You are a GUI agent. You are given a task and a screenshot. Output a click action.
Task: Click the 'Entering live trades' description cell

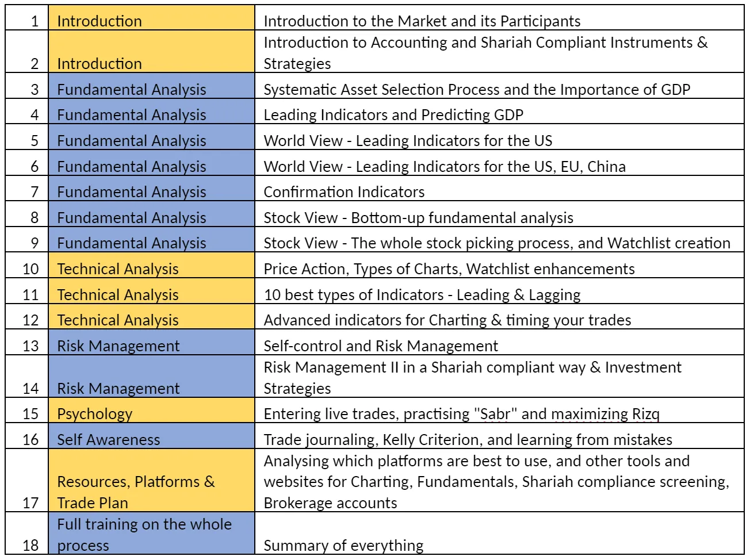pos(461,414)
